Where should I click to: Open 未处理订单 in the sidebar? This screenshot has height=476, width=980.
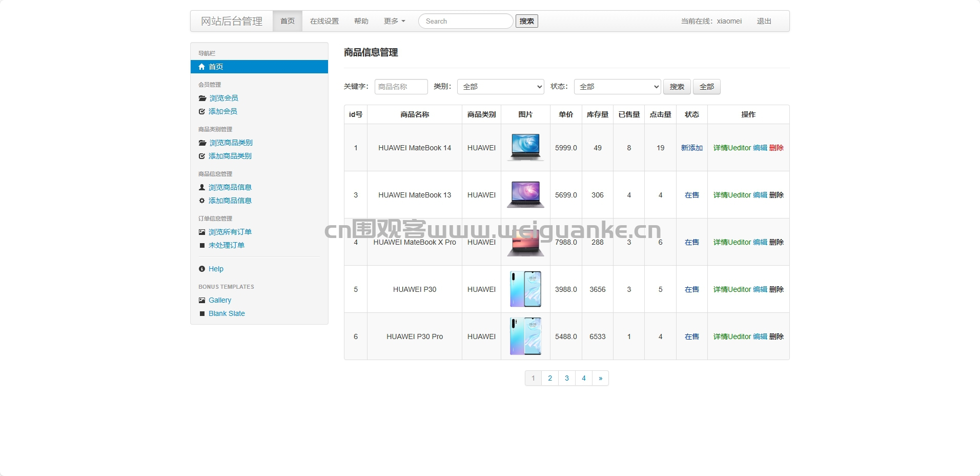(227, 245)
